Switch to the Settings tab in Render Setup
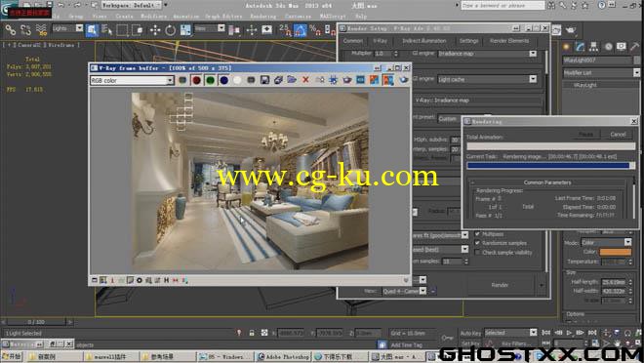Screen dimensions: 644x363 coord(468,41)
